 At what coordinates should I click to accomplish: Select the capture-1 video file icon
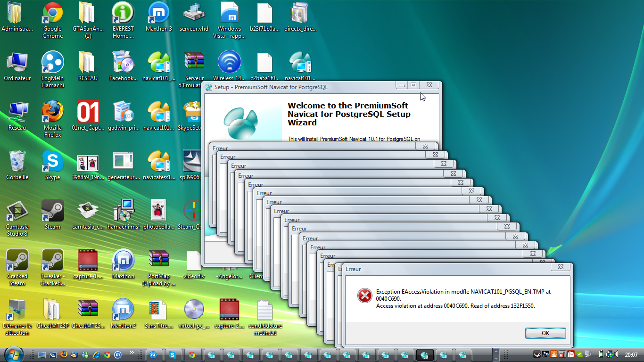[x=88, y=264]
